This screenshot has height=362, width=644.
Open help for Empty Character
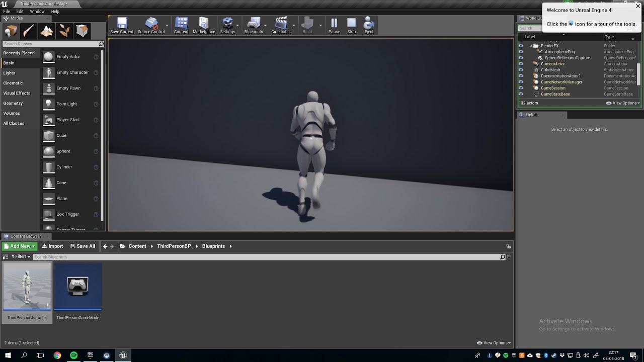[96, 73]
